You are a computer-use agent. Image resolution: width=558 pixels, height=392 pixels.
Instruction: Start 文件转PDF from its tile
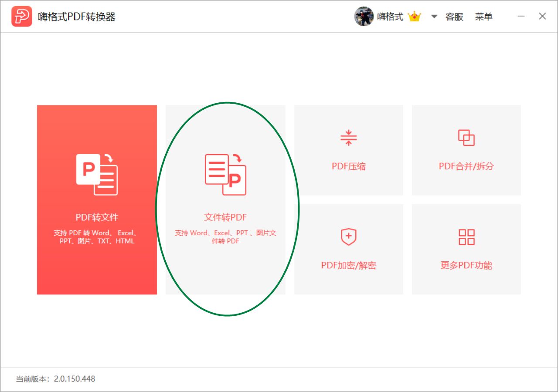click(x=225, y=198)
